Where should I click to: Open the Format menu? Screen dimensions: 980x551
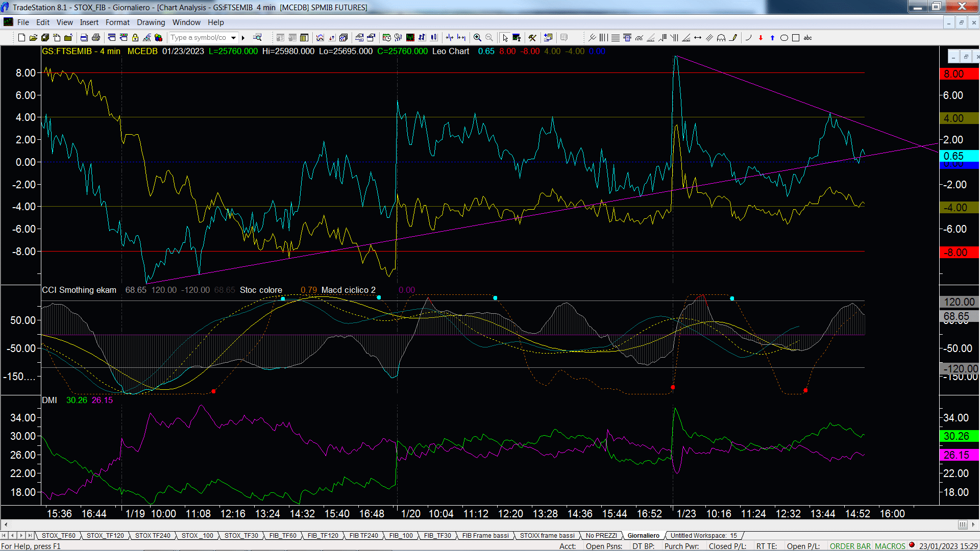[x=117, y=22]
